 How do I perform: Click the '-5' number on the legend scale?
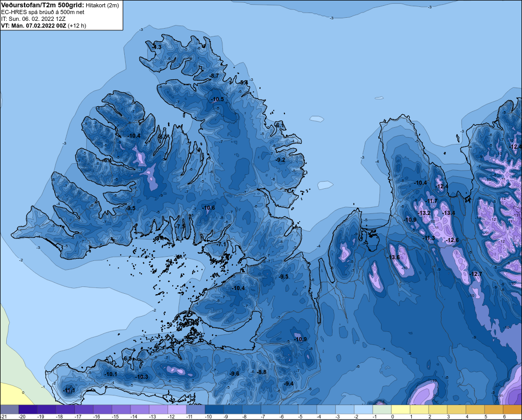pos(301,417)
